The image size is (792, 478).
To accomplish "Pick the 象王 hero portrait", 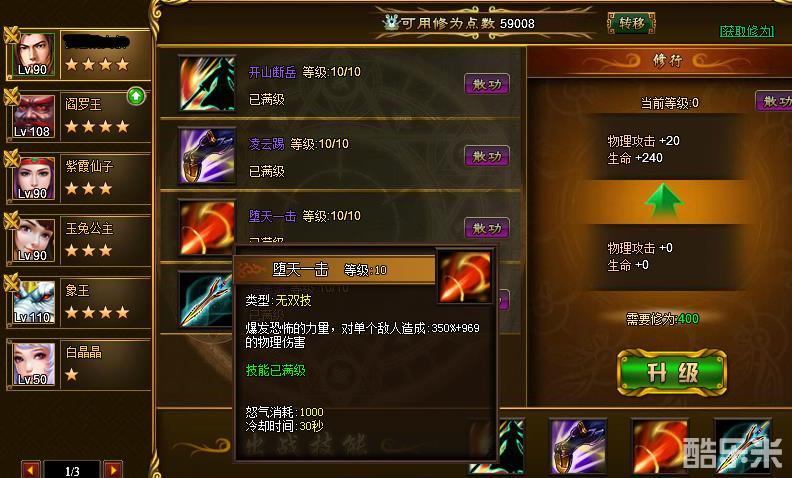I will click(x=34, y=303).
